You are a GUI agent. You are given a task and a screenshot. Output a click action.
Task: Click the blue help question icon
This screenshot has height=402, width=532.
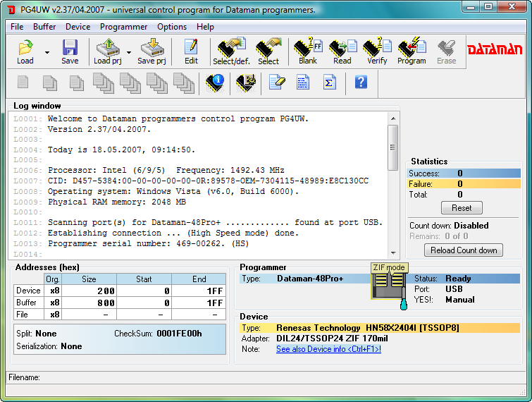point(361,83)
